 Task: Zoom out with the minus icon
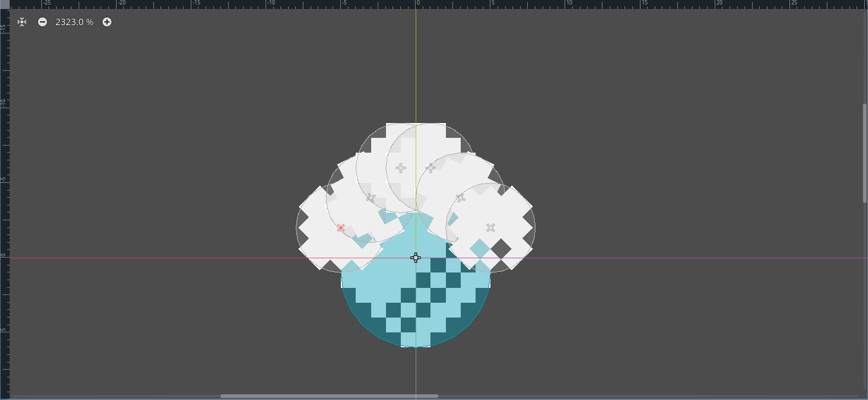point(43,22)
